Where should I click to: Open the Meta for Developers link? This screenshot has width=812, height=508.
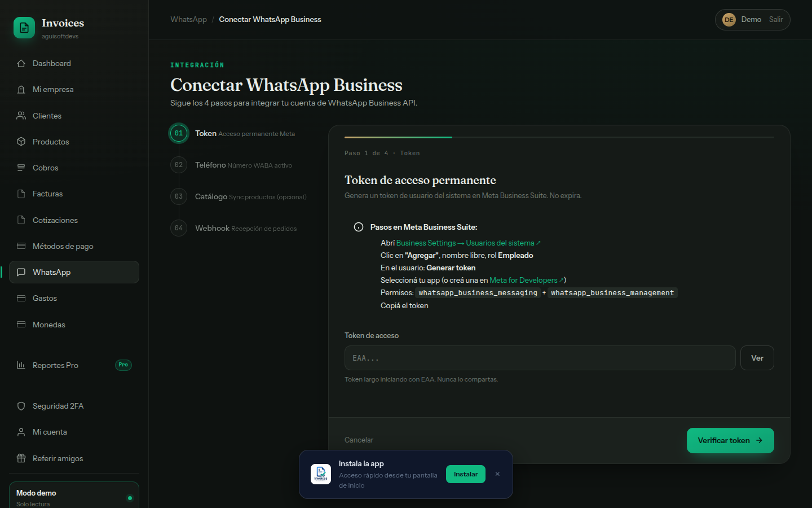click(x=527, y=280)
